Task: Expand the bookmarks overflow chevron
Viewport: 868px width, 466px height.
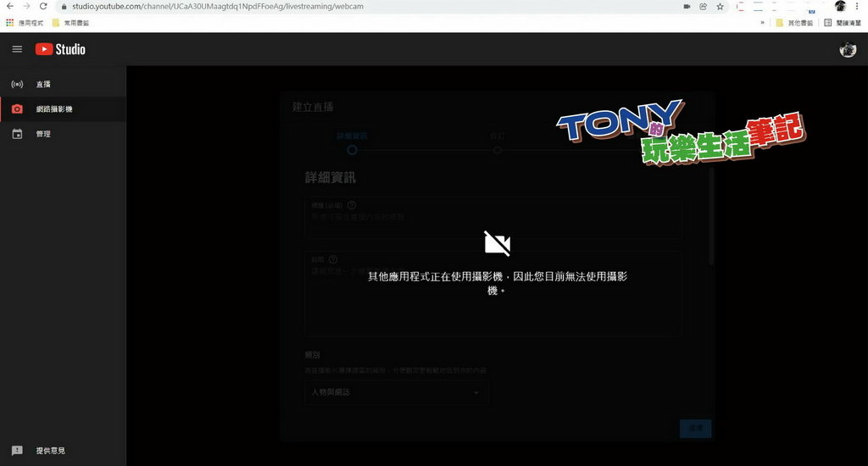Action: tap(762, 23)
